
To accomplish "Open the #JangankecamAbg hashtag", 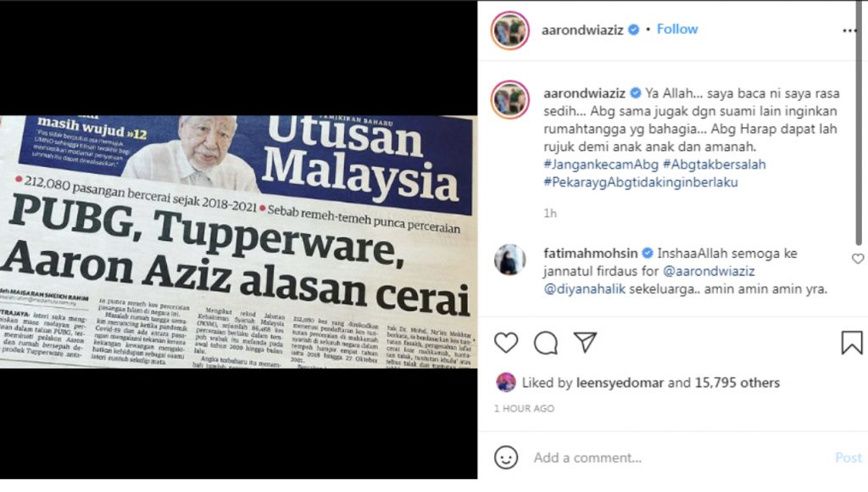I will coord(601,165).
